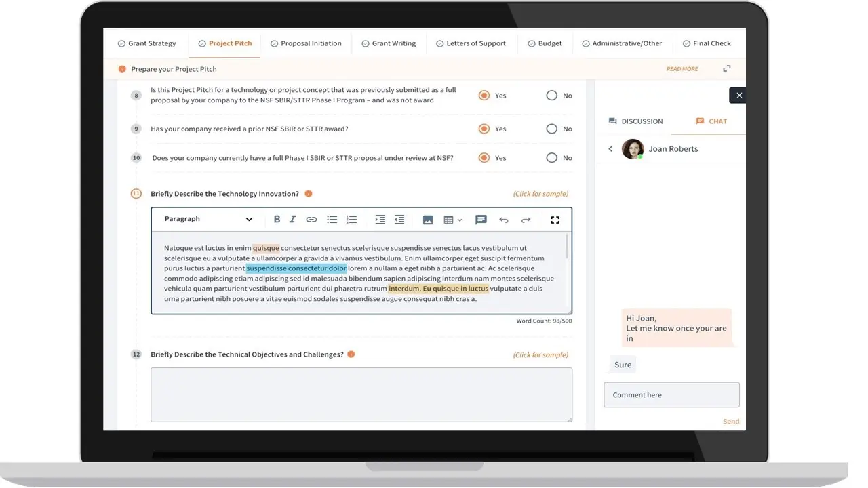Choose Yes for question 10
The width and height of the screenshot is (868, 488).
(484, 158)
